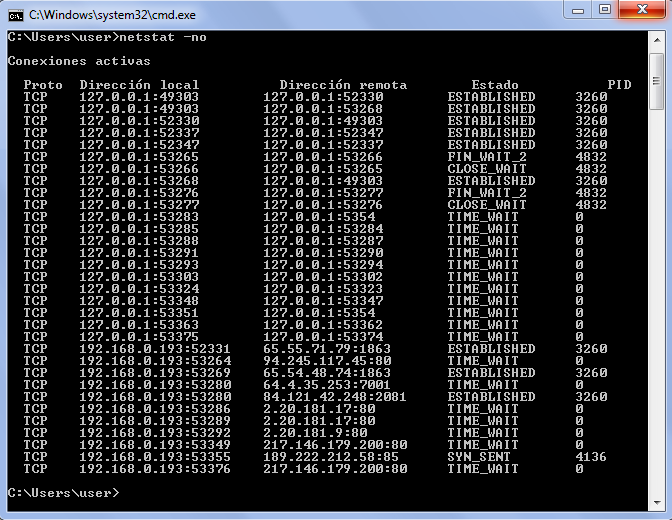Click remote address 84.121.42.248:2081
Viewport: 672px width, 520px height.
pyautogui.click(x=335, y=397)
